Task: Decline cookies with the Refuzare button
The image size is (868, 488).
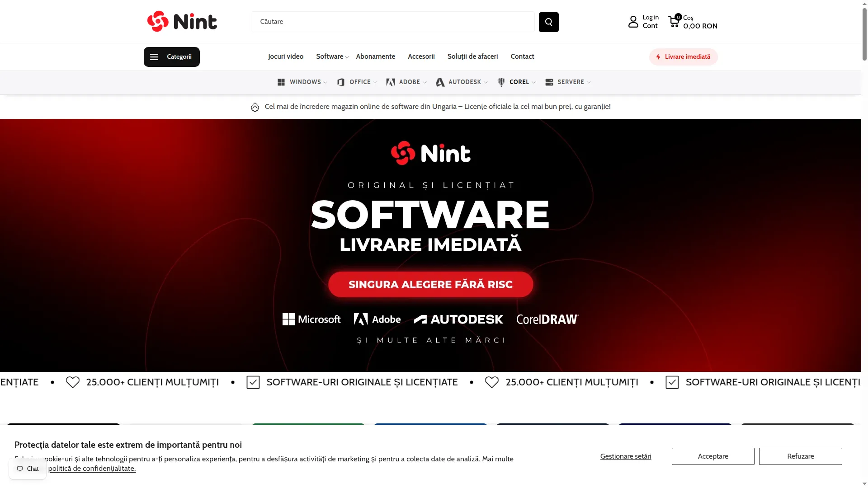Action: [801, 456]
